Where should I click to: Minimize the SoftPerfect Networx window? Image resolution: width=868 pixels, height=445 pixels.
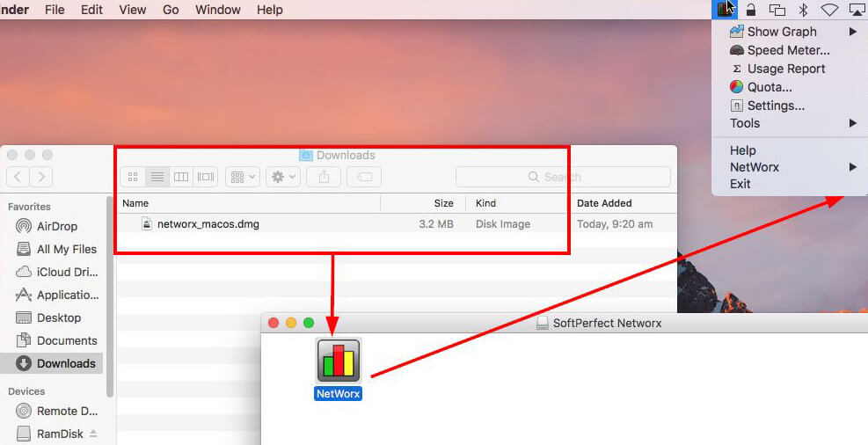[291, 323]
